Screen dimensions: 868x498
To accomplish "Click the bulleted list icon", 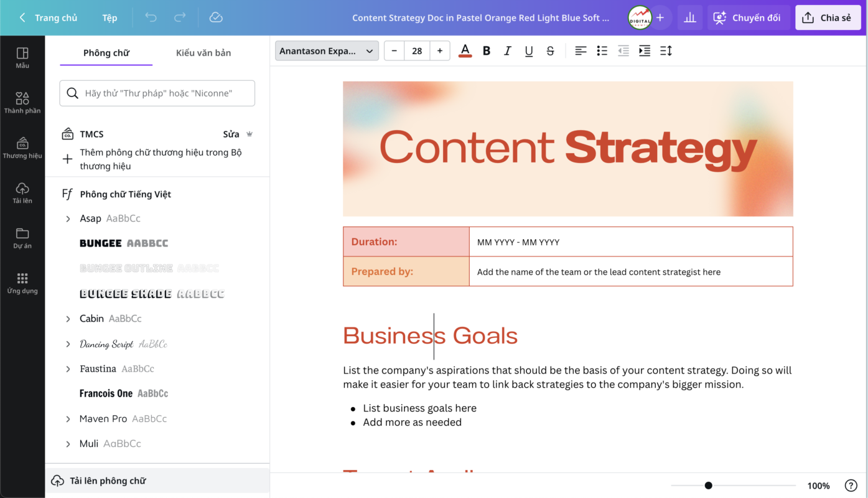I will point(602,51).
